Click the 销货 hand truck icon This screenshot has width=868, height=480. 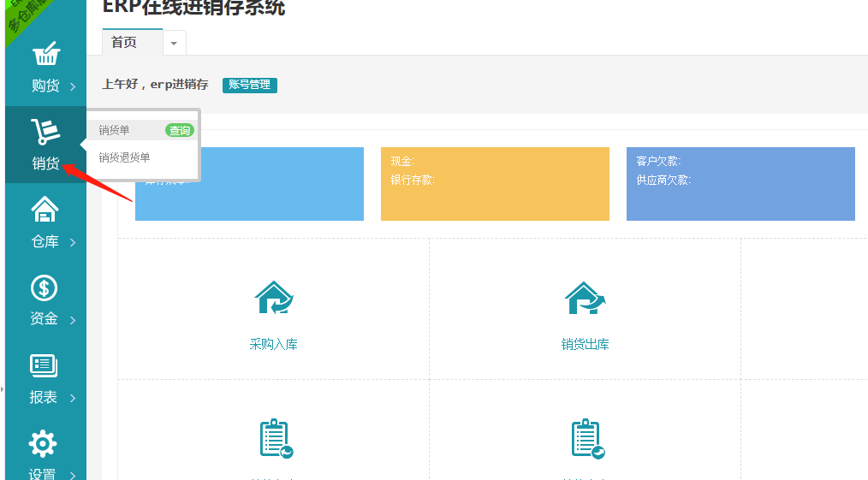(x=45, y=133)
